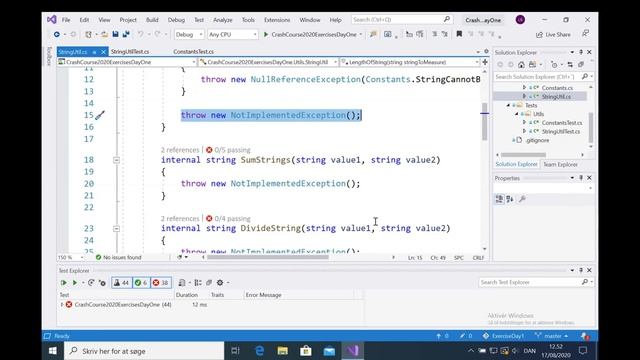This screenshot has height=360, width=640.
Task: Click 2 references above SumStrings
Action: [x=180, y=150]
